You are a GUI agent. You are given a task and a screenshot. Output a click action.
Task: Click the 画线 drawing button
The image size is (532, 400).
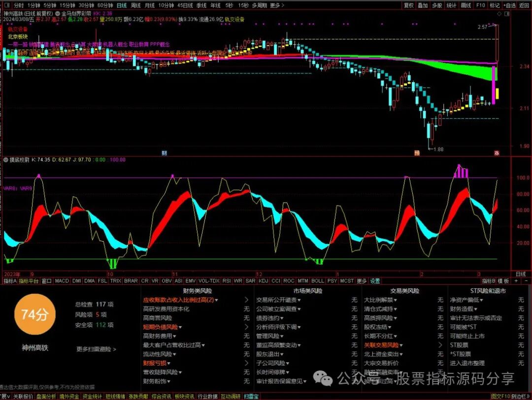click(466, 5)
